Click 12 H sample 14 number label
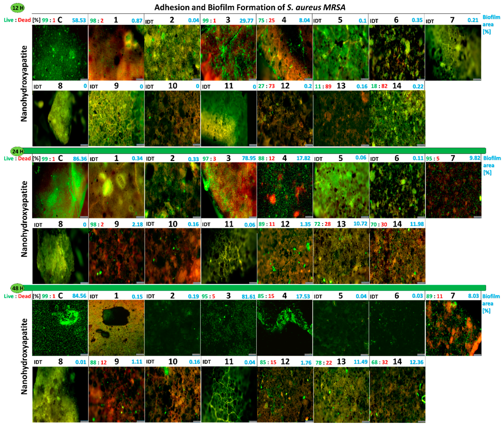 (397, 86)
